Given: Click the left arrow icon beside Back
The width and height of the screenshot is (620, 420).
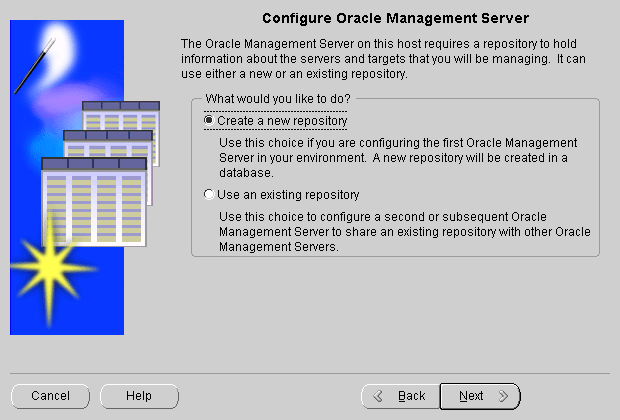Looking at the screenshot, I should [378, 396].
